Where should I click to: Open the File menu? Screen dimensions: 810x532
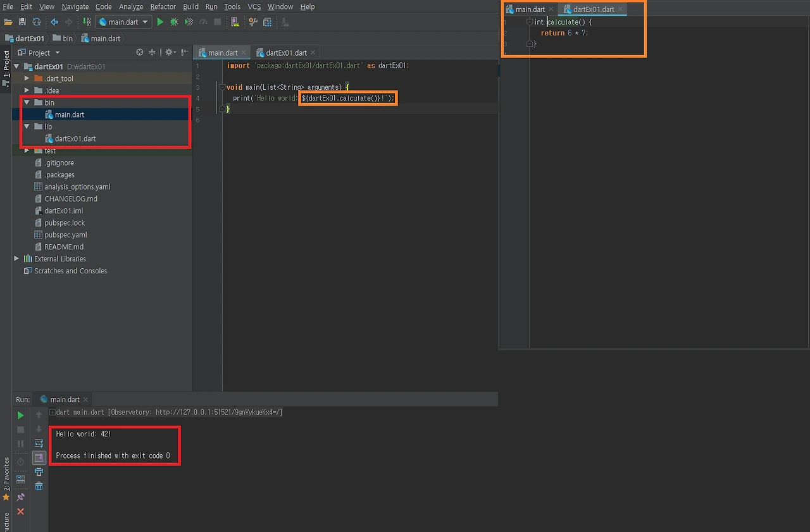(x=8, y=6)
